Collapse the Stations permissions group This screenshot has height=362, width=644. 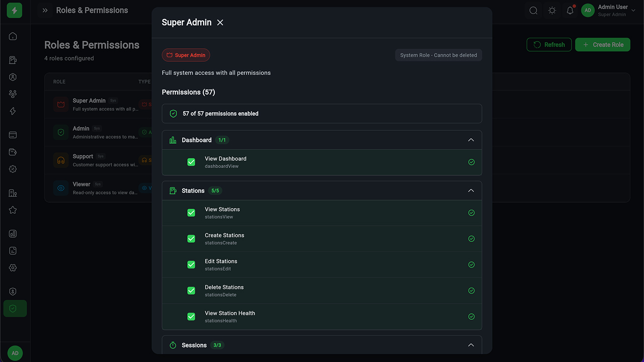tap(471, 191)
